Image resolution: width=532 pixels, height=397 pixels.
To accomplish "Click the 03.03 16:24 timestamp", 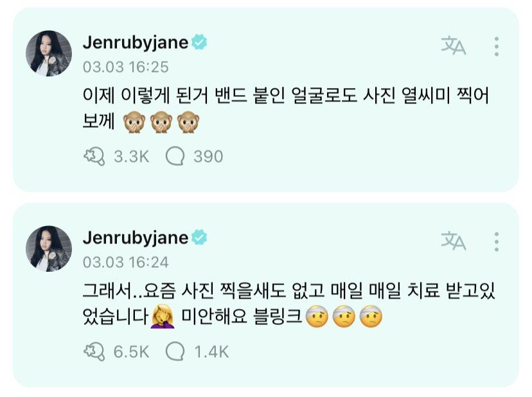I will coord(125,262).
